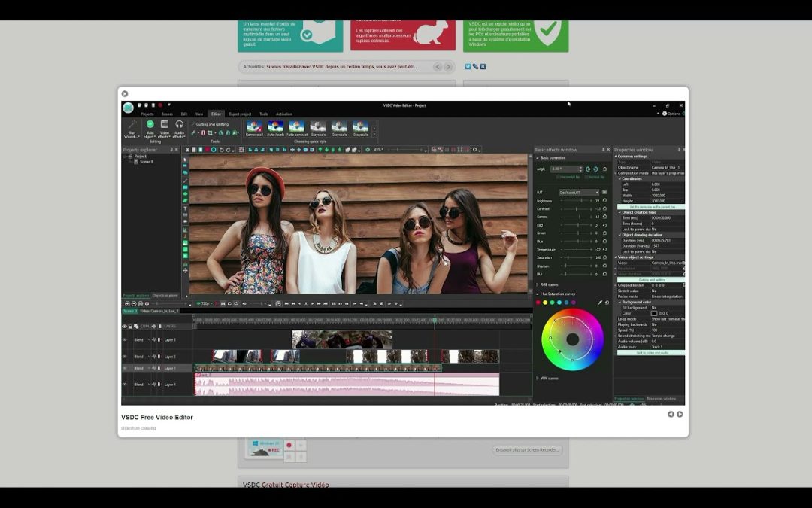Viewport: 812px width, 508px height.
Task: Open the 720p preview quality dropdown
Action: (x=205, y=303)
